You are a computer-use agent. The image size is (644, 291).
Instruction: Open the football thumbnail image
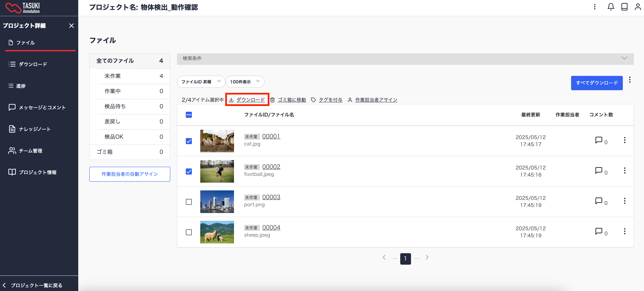click(x=217, y=171)
